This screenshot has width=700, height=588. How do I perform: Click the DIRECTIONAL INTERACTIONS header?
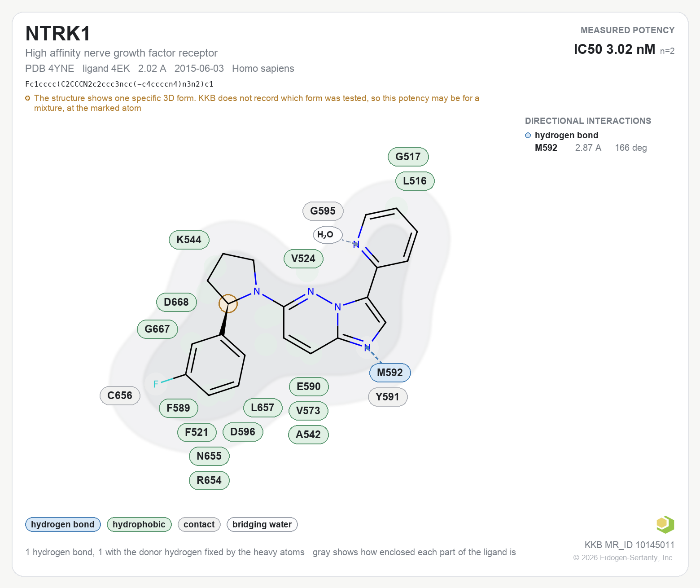coord(588,121)
